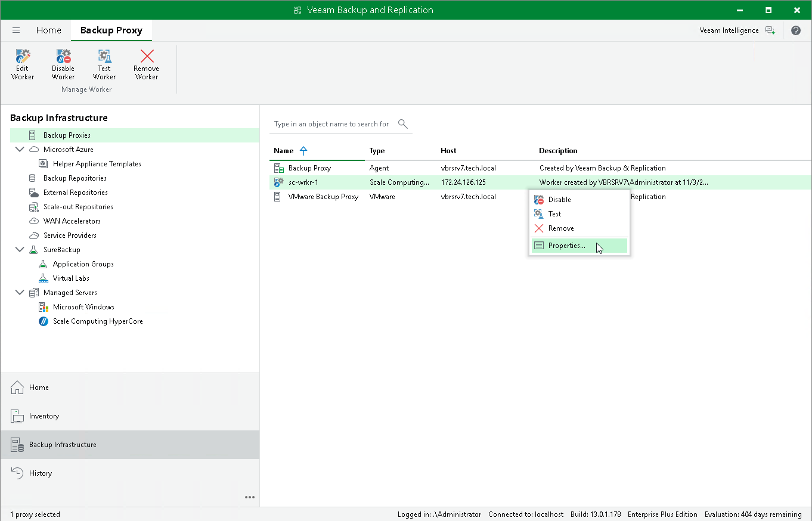Select the Scale Computing HyperCore tree item
Image resolution: width=812 pixels, height=521 pixels.
click(98, 321)
